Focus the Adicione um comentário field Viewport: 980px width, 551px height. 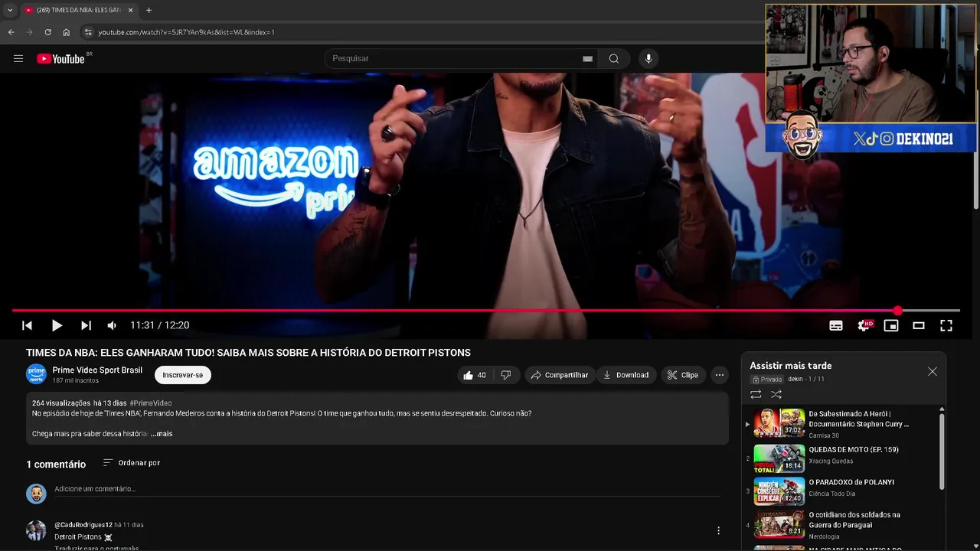click(387, 489)
